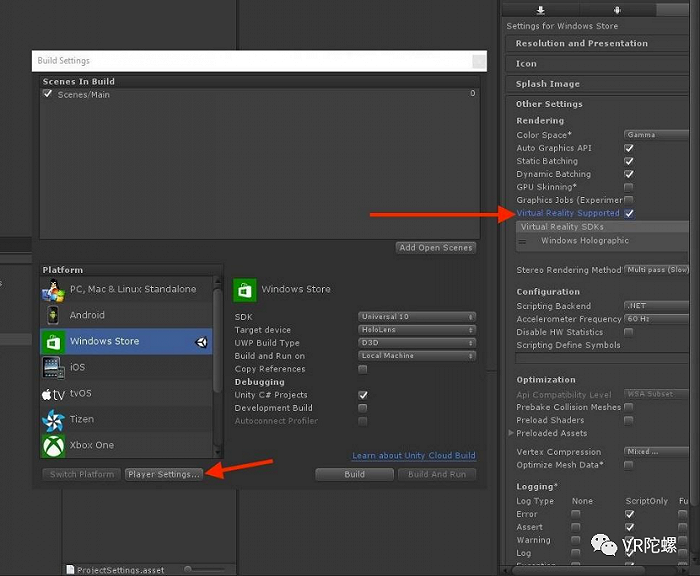Click the Scripting Define Symbols text field
Viewport: 700px width, 576px height.
tap(600, 357)
